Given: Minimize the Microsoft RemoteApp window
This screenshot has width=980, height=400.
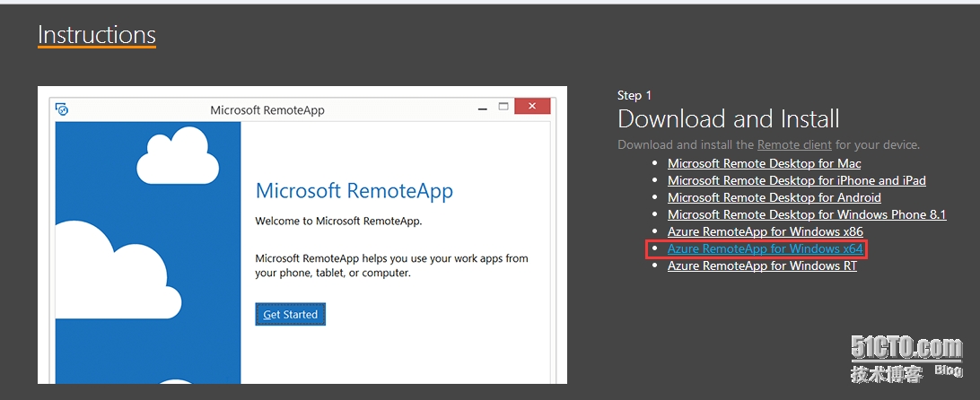Looking at the screenshot, I should point(482,109).
